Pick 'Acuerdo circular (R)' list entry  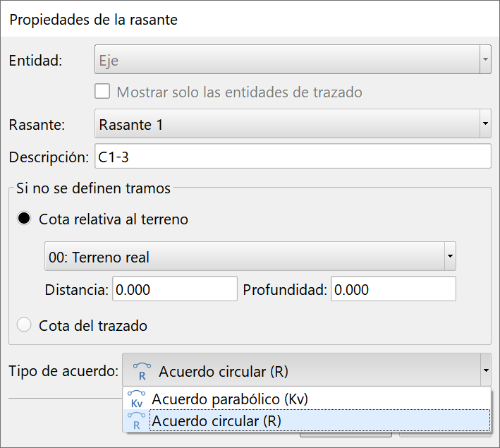pos(216,421)
